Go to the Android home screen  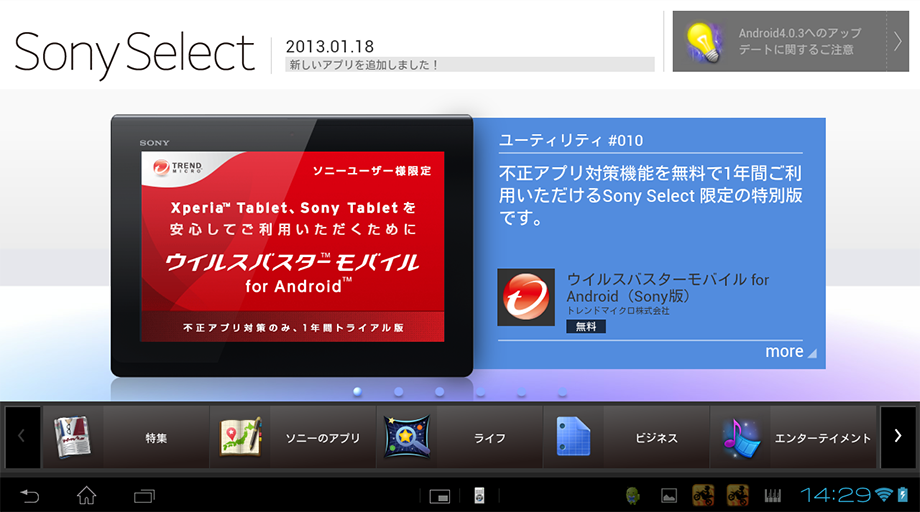(x=86, y=496)
